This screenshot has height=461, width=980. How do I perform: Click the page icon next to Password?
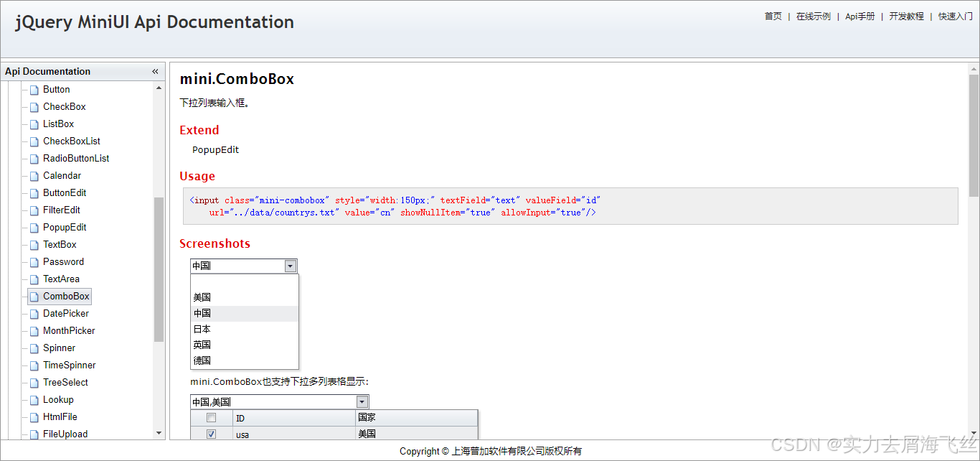tap(34, 261)
